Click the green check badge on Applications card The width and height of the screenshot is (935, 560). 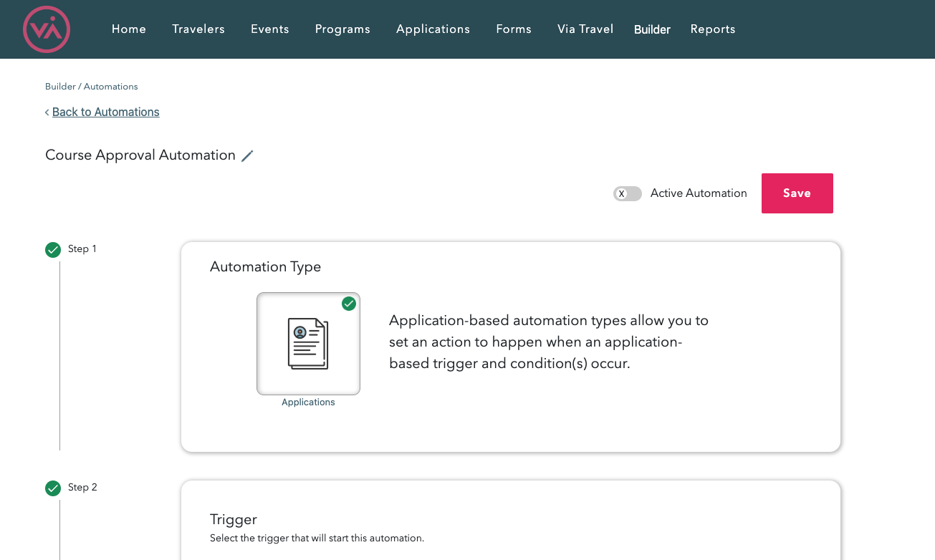[x=349, y=304]
